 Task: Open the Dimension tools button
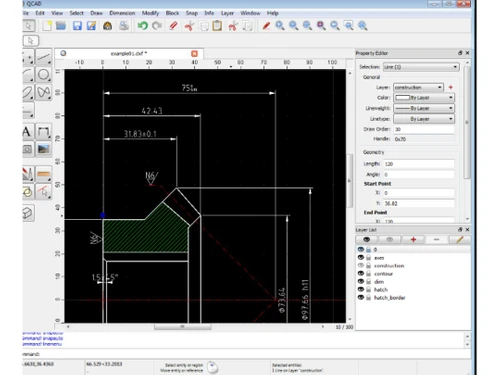click(44, 132)
